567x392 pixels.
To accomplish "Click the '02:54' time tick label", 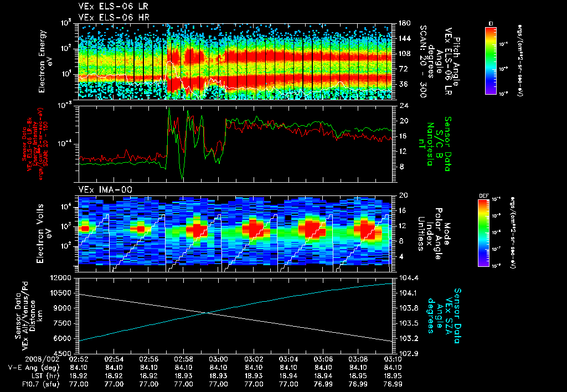I will pos(114,359).
